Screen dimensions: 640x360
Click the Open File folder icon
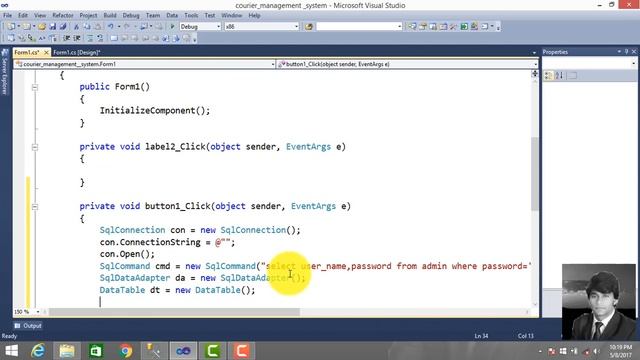point(41,27)
